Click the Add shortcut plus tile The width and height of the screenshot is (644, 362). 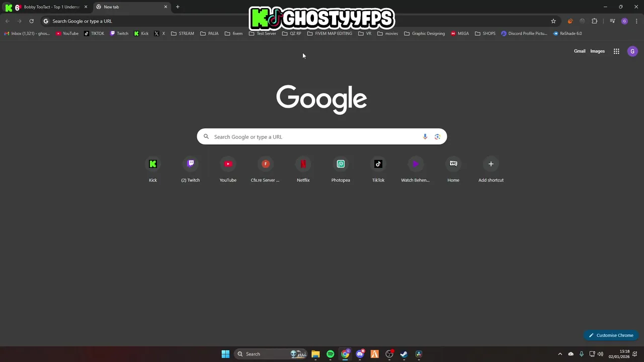click(x=491, y=170)
